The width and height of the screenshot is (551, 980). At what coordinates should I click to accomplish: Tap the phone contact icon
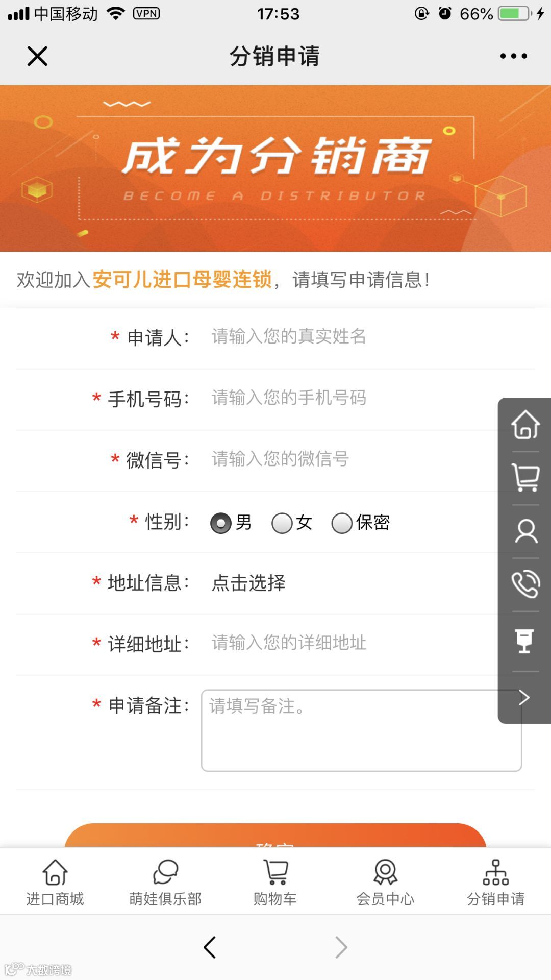(x=525, y=584)
